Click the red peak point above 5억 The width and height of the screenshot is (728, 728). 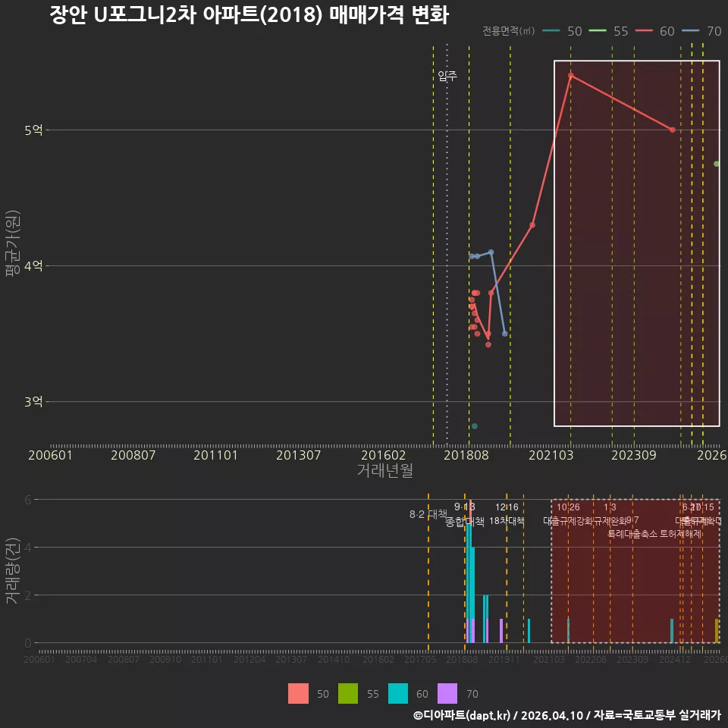point(570,75)
